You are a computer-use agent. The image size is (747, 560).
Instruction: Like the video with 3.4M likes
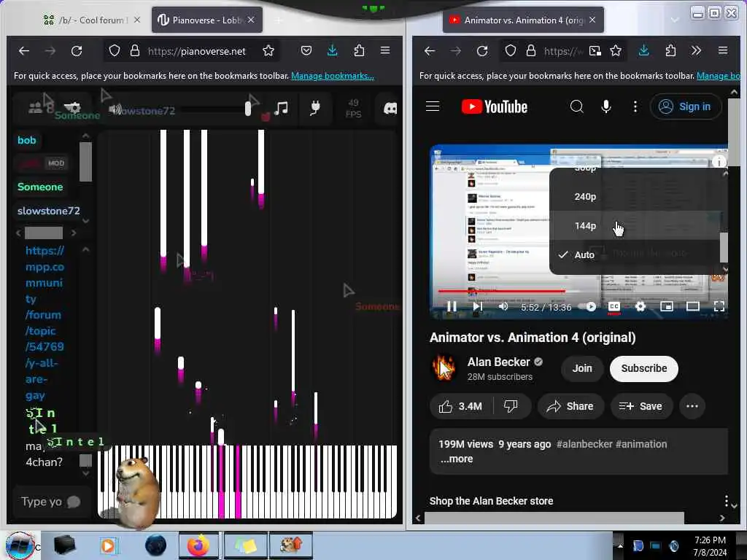[x=460, y=406]
